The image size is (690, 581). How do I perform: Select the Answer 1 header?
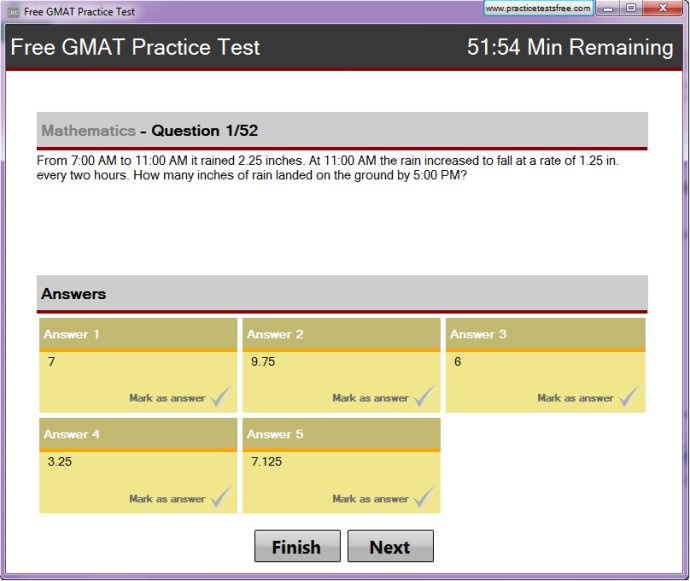(138, 334)
